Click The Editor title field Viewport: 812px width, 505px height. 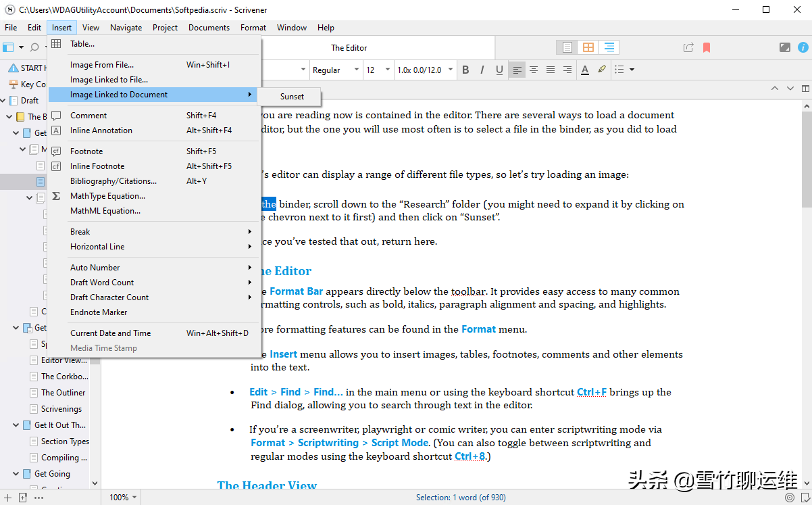349,47
